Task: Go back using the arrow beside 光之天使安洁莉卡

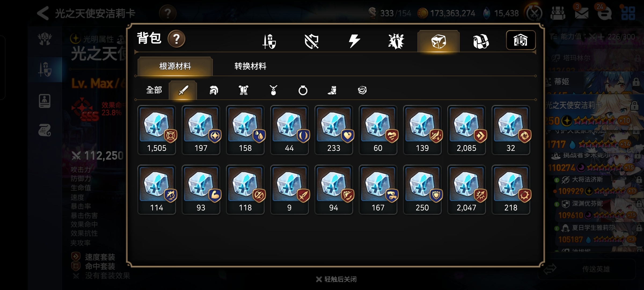Action: tap(43, 13)
